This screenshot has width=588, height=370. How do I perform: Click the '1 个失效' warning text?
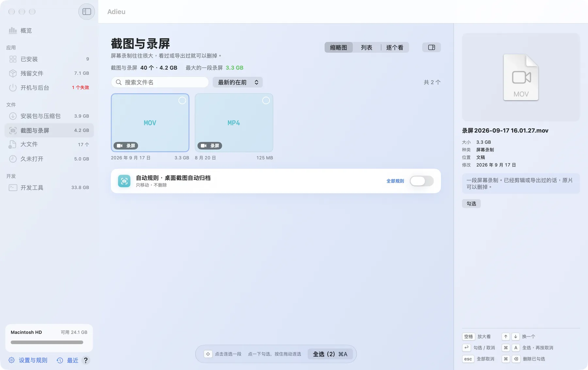[x=80, y=88]
